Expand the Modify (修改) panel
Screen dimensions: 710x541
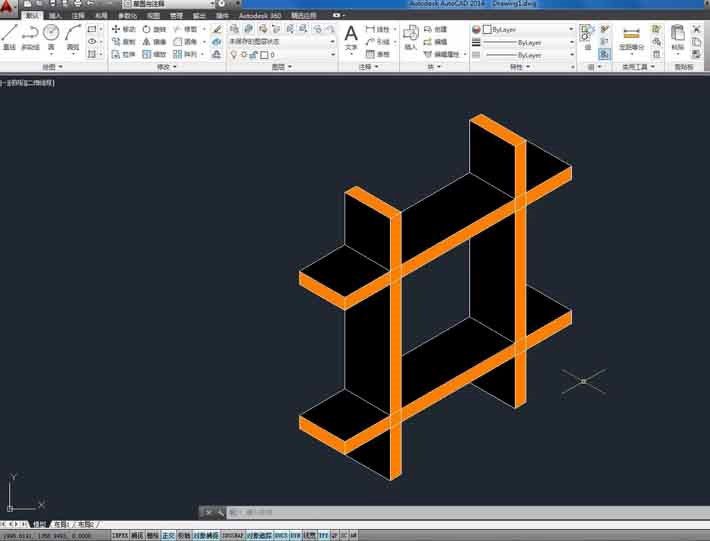tap(166, 67)
